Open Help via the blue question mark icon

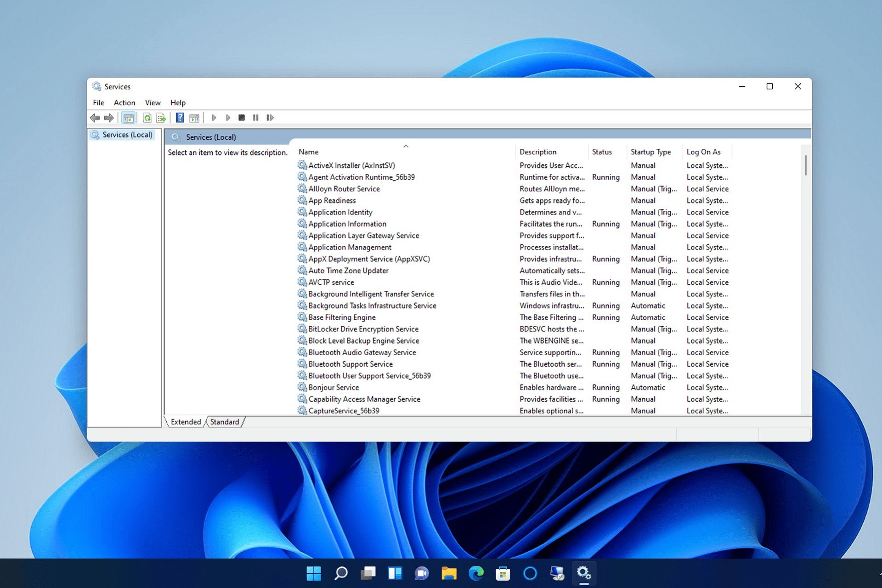pos(180,118)
